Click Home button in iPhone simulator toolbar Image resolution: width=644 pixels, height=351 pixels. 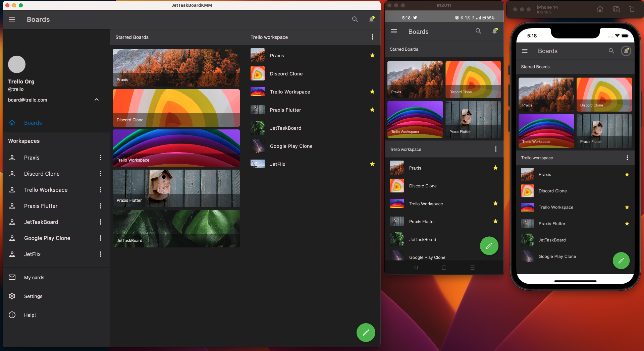[x=600, y=9]
